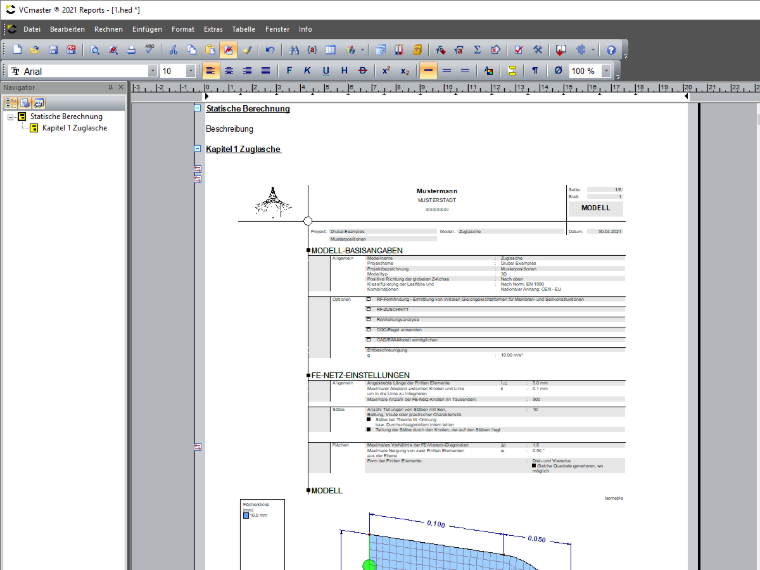Image resolution: width=760 pixels, height=570 pixels.
Task: Open the Einfügen menu
Action: (147, 29)
